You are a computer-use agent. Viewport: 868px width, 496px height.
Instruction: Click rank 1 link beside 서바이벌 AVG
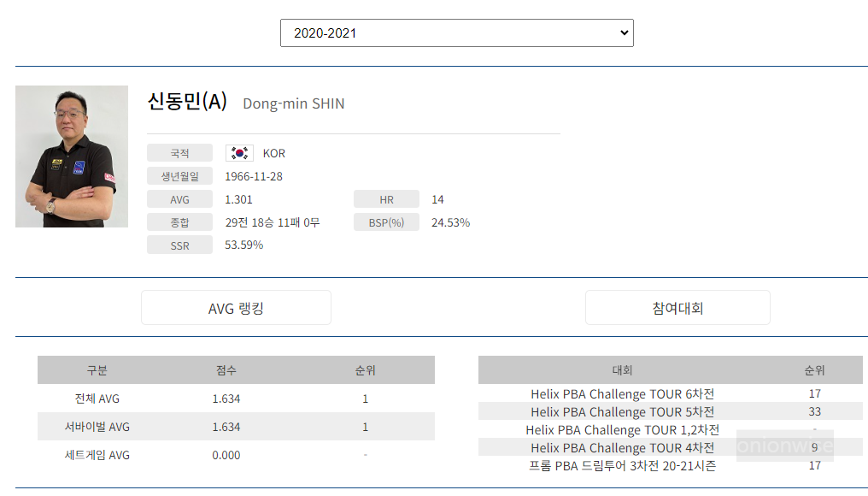click(365, 427)
